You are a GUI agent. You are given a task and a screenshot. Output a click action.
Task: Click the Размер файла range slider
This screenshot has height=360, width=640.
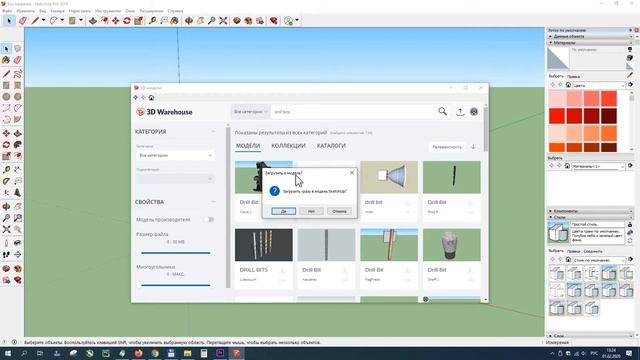click(x=176, y=253)
